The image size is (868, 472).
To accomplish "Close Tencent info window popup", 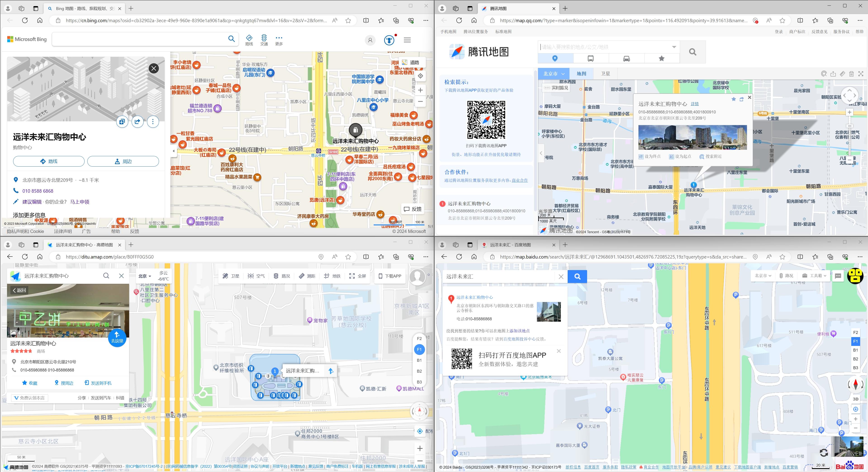I will pyautogui.click(x=749, y=97).
